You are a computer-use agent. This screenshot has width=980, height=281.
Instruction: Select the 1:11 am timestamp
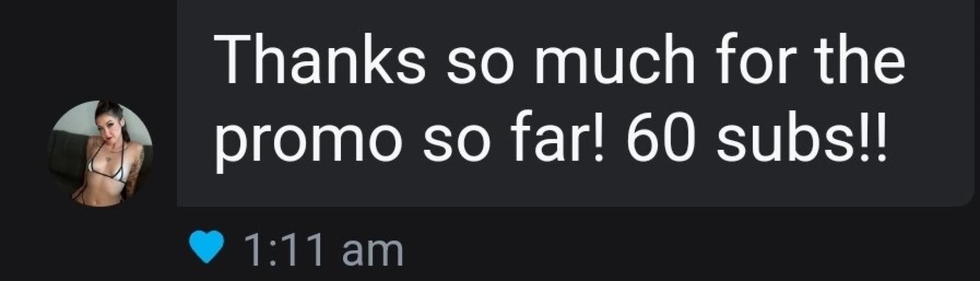point(324,250)
